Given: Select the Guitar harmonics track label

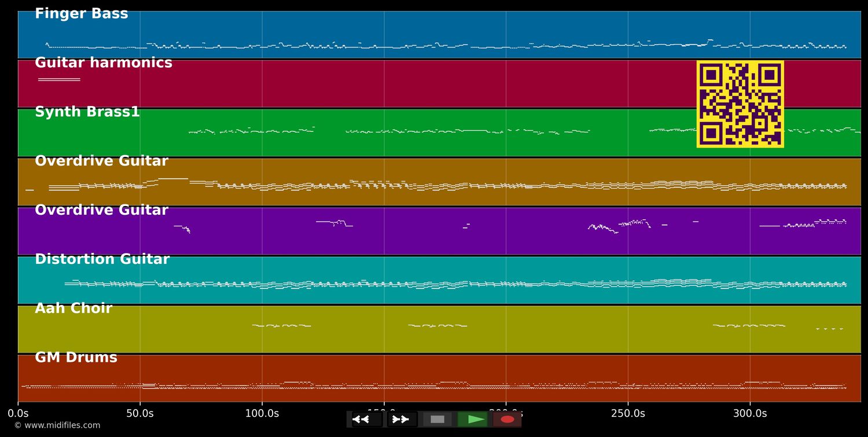Looking at the screenshot, I should [104, 63].
